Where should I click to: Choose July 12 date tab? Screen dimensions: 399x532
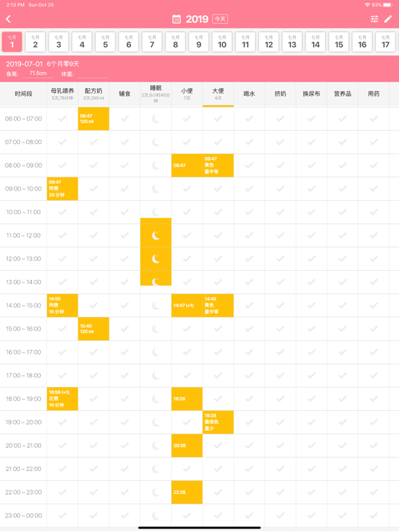coord(269,42)
